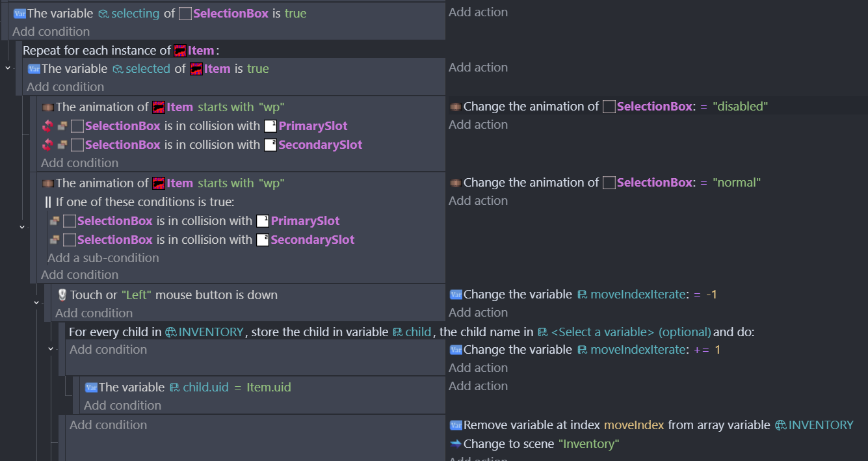Screen dimensions: 868x461
Task: Click the "Inventory" scene name parameter
Action: click(x=588, y=444)
